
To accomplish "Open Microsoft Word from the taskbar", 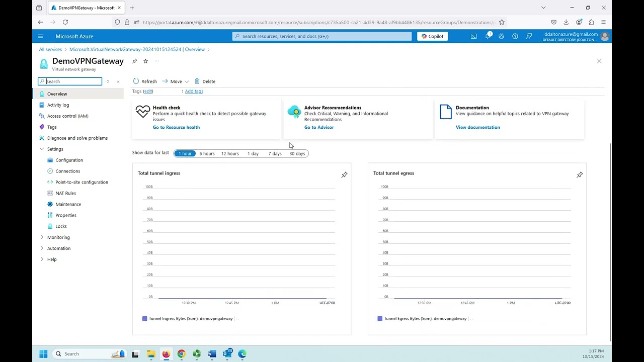I will 212,354.
